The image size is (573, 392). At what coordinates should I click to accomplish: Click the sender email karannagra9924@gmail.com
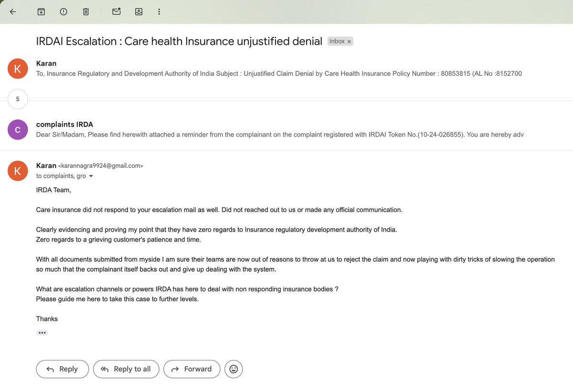(101, 166)
